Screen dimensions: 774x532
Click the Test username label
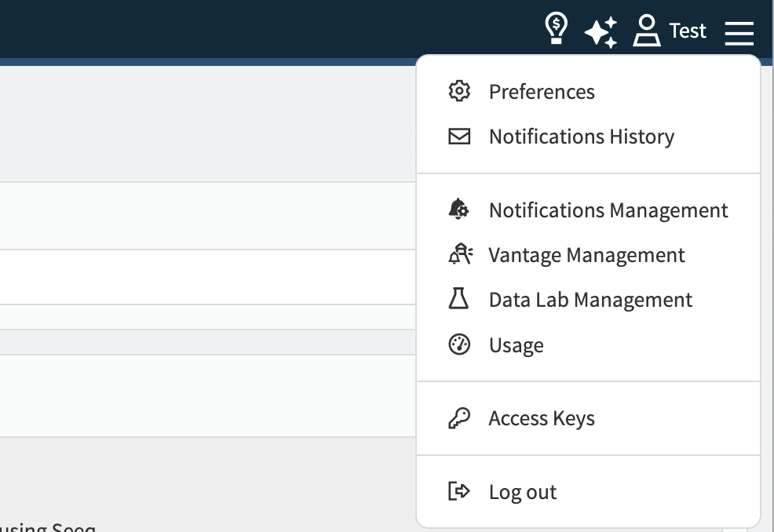(x=688, y=31)
